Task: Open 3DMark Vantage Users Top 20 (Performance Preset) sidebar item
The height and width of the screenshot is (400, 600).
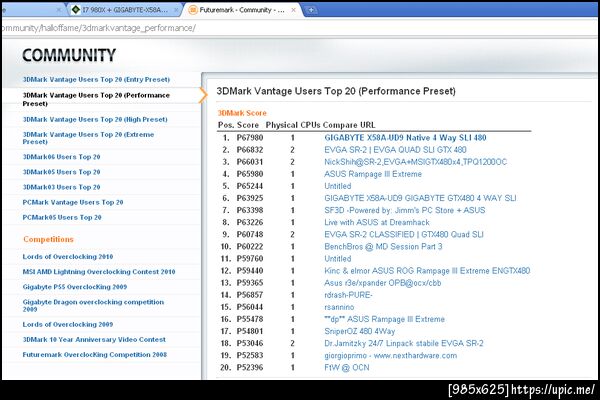Action: [96, 99]
